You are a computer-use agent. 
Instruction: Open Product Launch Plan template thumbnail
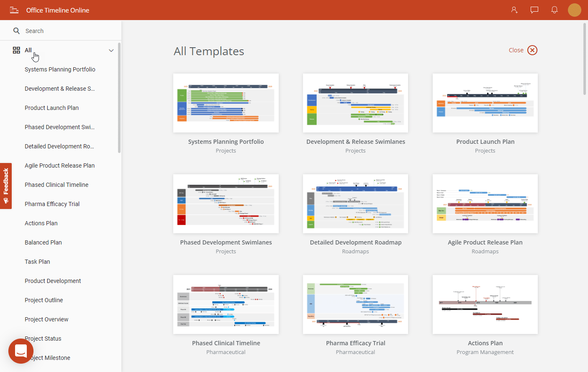(x=485, y=103)
